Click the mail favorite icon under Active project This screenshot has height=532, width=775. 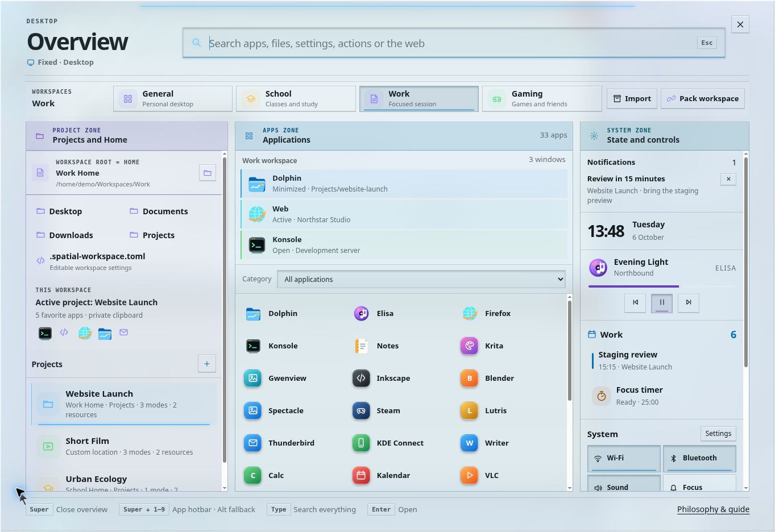(x=124, y=332)
